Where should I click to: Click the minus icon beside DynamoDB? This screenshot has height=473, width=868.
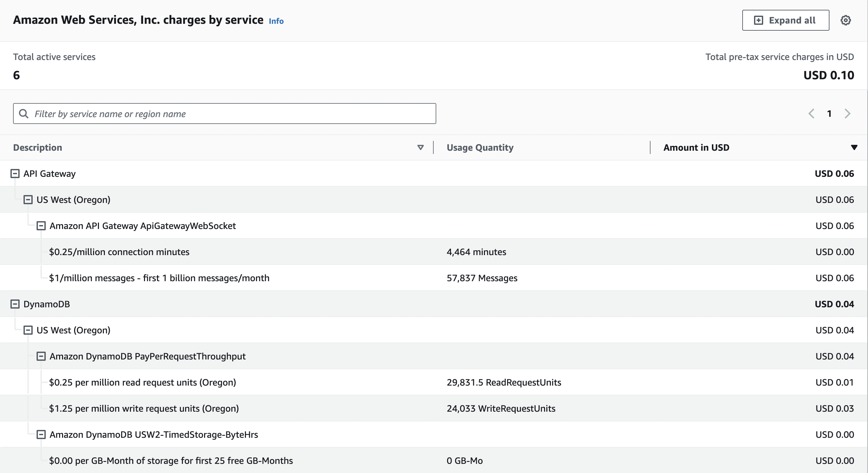point(14,304)
